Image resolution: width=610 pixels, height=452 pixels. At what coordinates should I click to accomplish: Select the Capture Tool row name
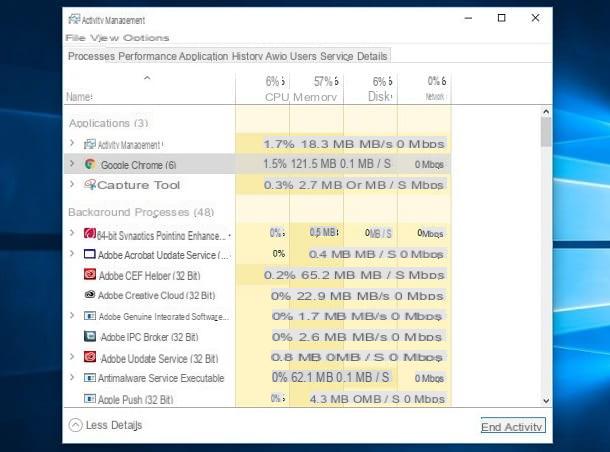(x=138, y=185)
